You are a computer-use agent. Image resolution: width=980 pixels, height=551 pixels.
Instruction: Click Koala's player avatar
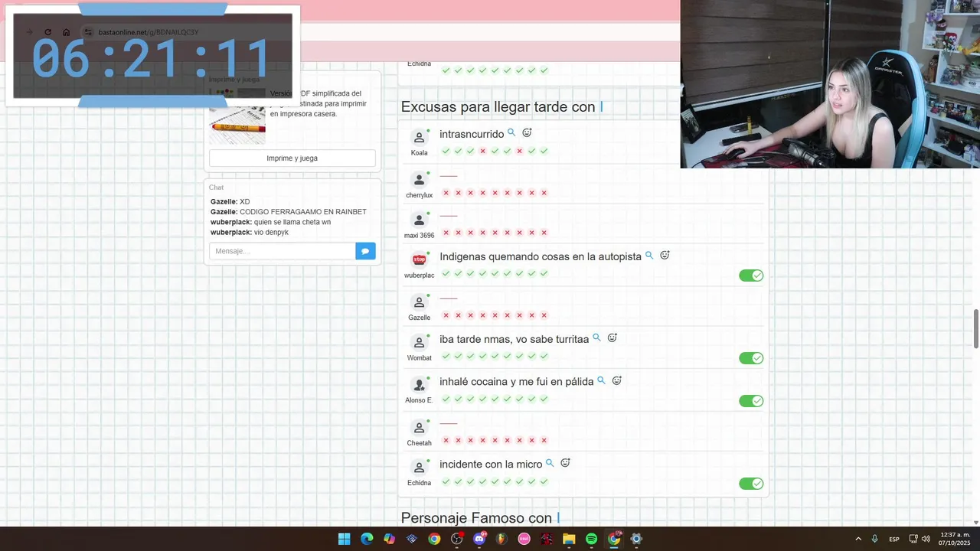tap(419, 138)
